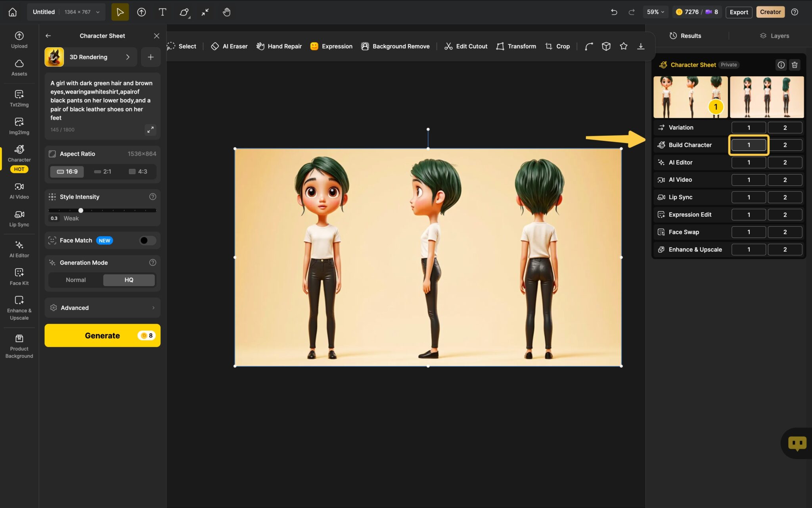Select the 4:3 aspect ratio option
This screenshot has width=812, height=508.
click(138, 171)
